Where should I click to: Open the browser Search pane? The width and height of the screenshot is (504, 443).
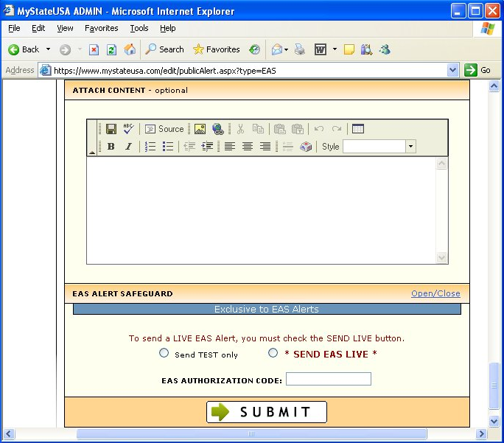pos(164,49)
